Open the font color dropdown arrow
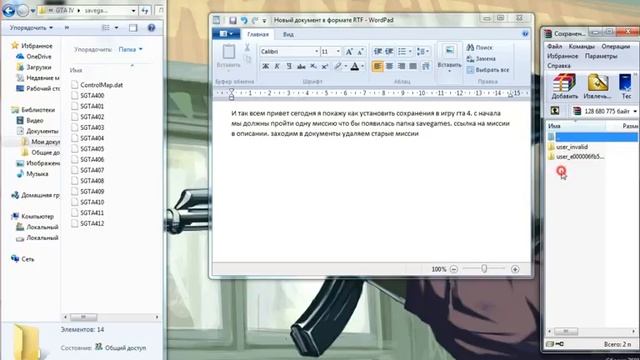The image size is (640, 360). point(362,66)
